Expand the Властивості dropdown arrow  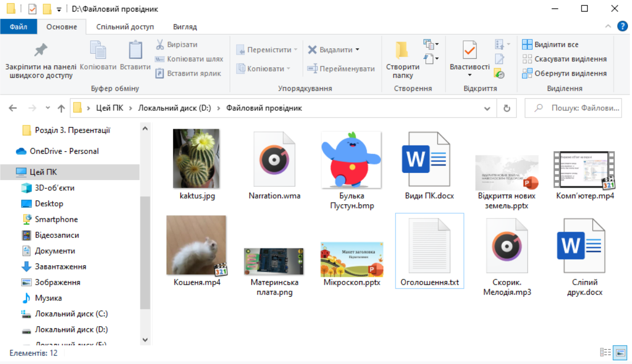(x=470, y=75)
